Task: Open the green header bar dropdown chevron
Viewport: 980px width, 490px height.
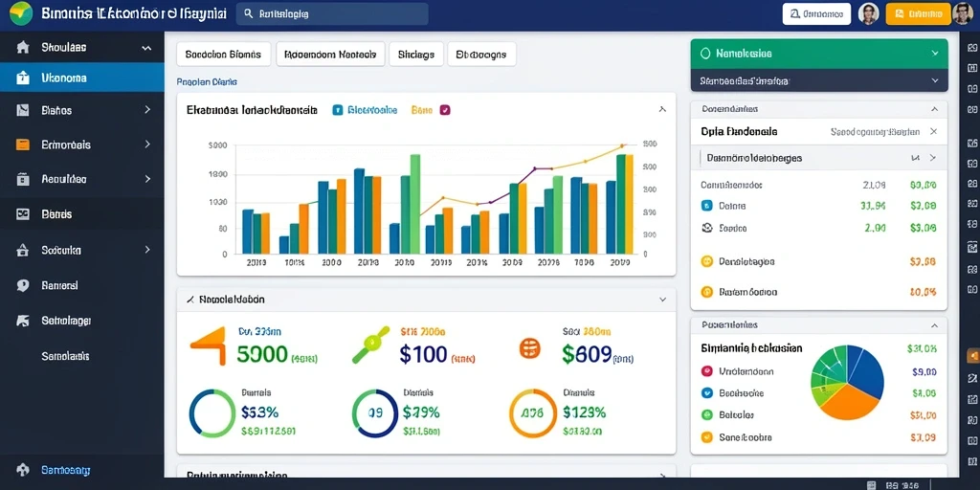Action: click(935, 54)
